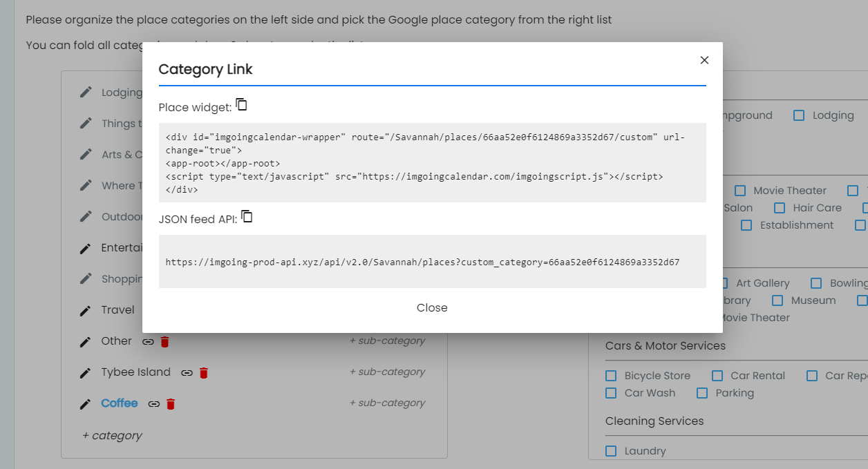Delete the Coffee category
This screenshot has width=868, height=469.
pos(171,403)
